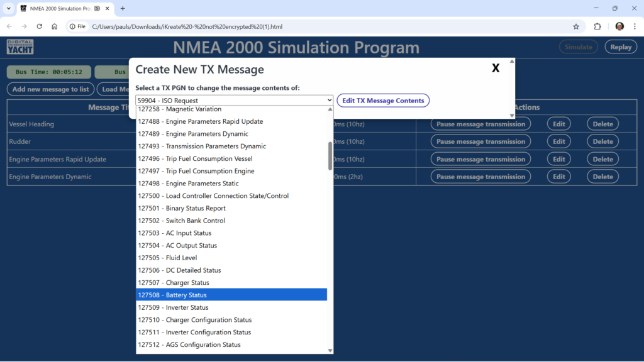Delete the Rudder message row
This screenshot has width=644, height=362.
(602, 141)
